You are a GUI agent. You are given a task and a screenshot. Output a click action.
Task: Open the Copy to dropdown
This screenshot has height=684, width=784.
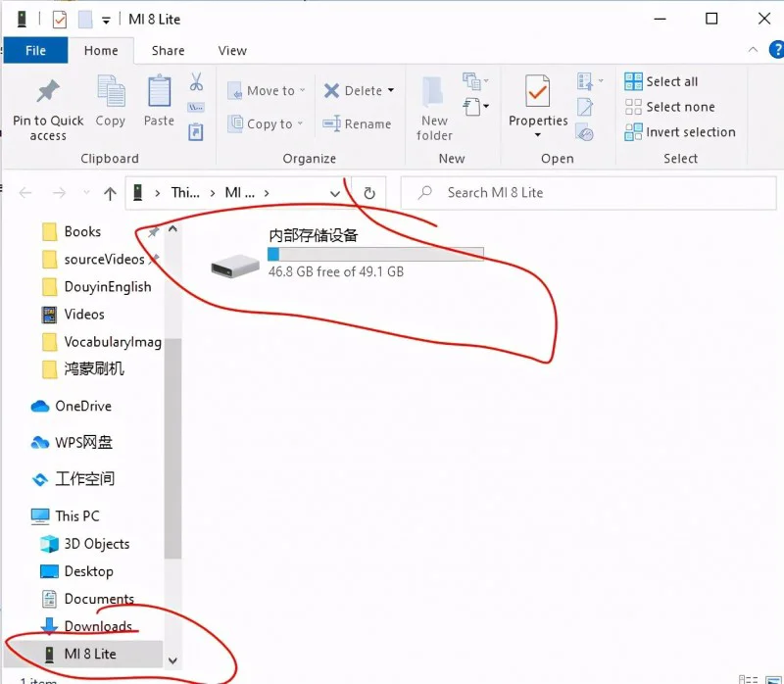266,124
